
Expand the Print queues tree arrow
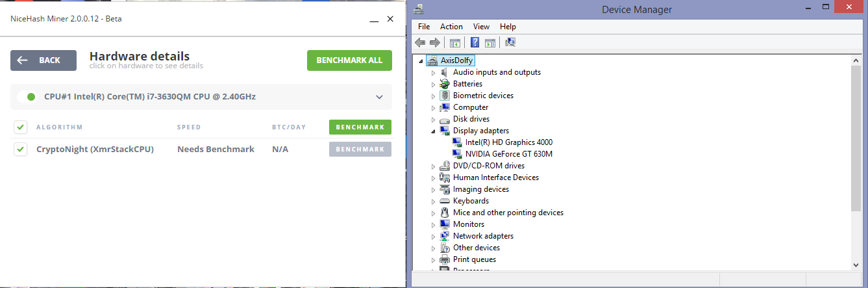(434, 259)
